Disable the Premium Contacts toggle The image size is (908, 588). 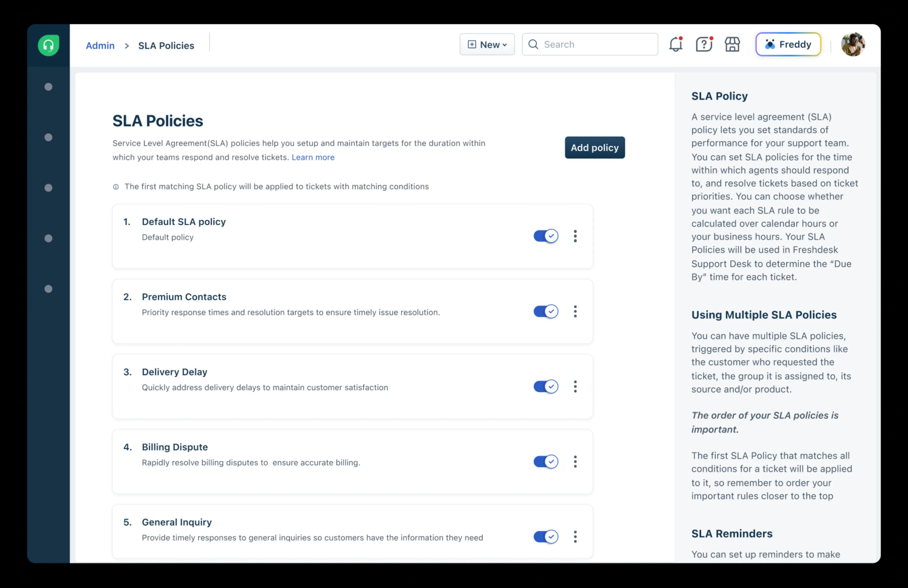(546, 311)
